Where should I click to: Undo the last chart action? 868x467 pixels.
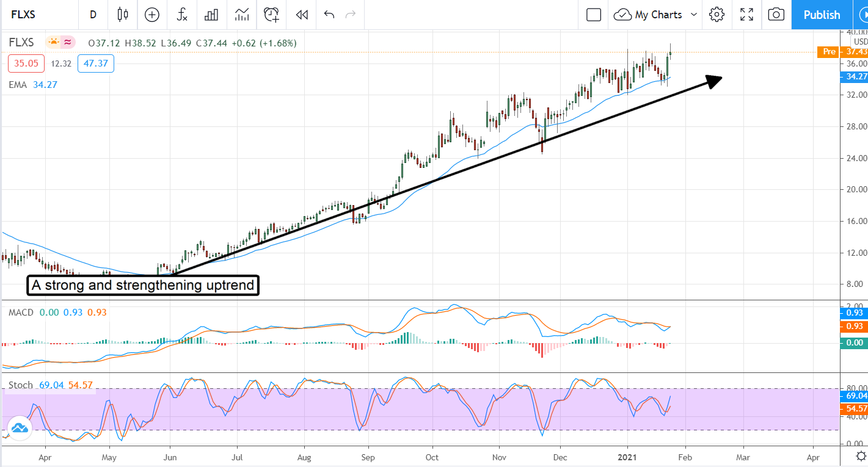[x=329, y=15]
